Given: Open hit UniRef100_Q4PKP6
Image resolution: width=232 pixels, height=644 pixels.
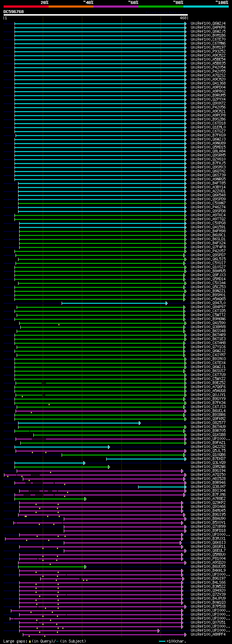Looking at the screenshot, I should 208,27.
